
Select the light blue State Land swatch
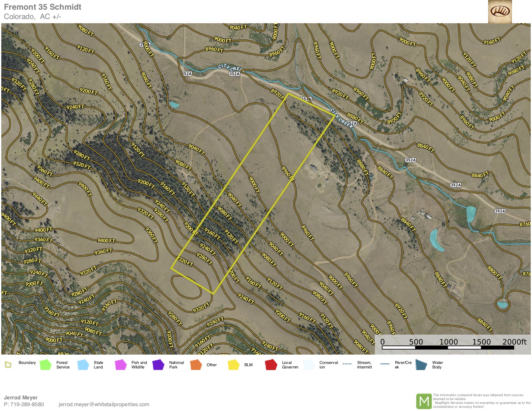pos(83,365)
